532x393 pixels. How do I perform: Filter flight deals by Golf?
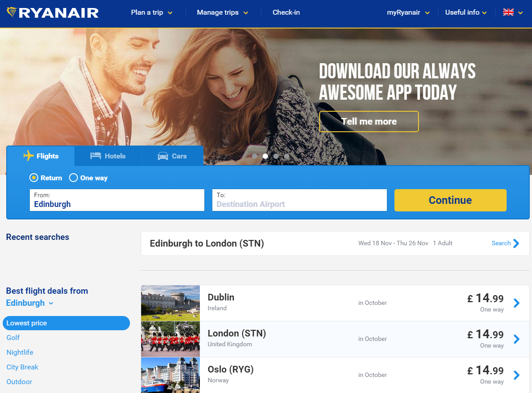pyautogui.click(x=13, y=338)
